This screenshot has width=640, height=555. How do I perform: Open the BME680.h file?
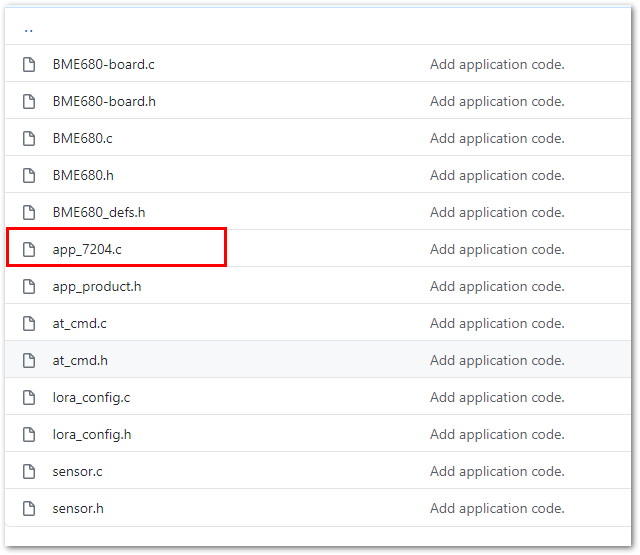83,175
